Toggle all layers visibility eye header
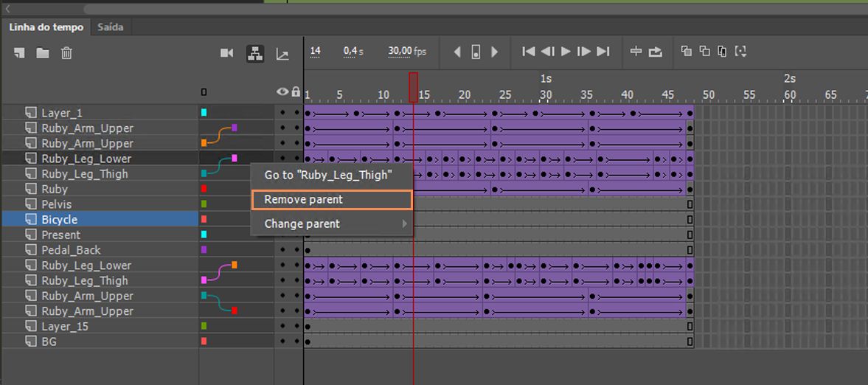This screenshot has height=385, width=868. coord(283,92)
